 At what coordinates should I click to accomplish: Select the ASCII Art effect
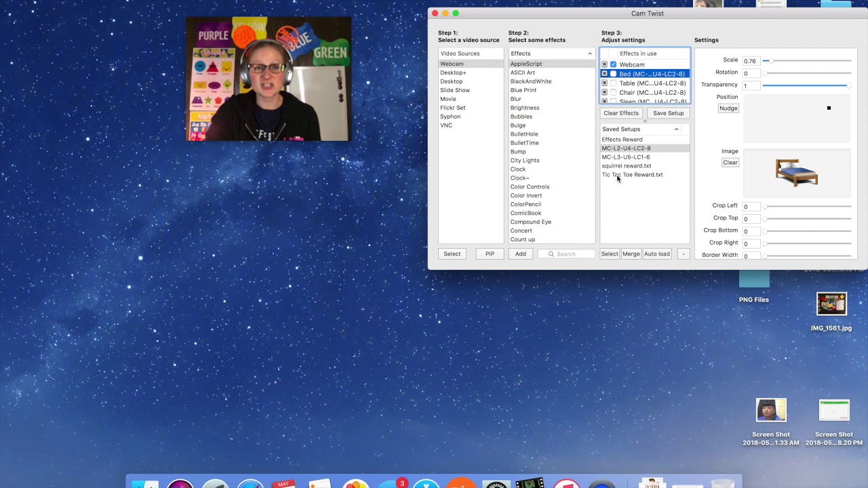[552, 73]
